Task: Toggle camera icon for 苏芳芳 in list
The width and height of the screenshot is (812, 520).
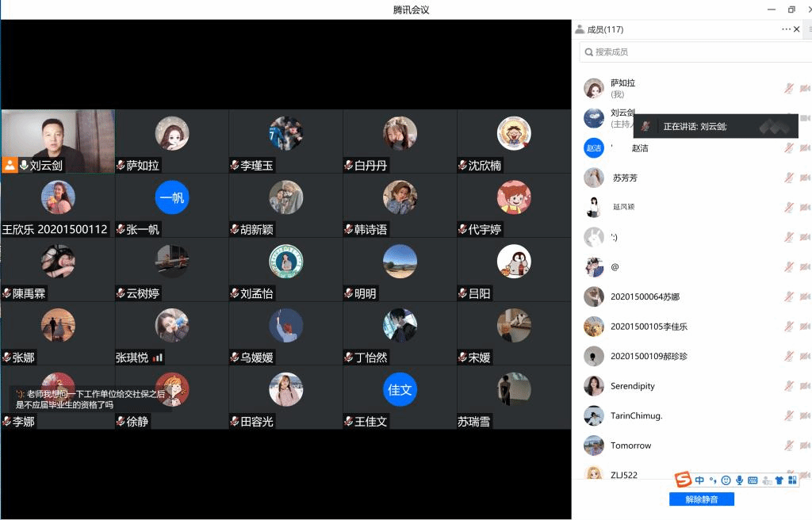Action: tap(804, 178)
